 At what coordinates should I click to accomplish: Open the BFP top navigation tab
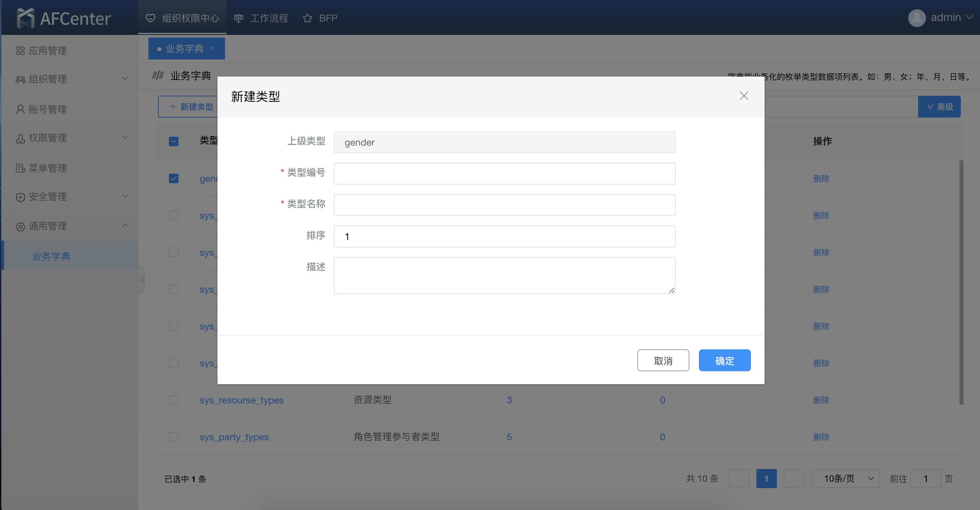(x=320, y=18)
